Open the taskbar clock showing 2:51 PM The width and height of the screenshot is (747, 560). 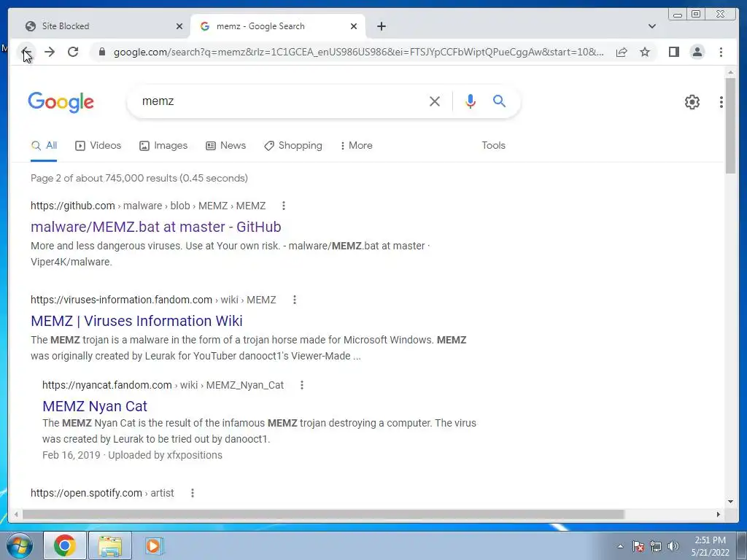pyautogui.click(x=711, y=546)
